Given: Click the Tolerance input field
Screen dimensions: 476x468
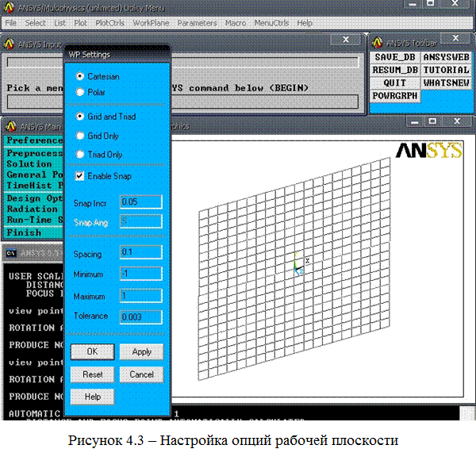Looking at the screenshot, I should pos(141,317).
